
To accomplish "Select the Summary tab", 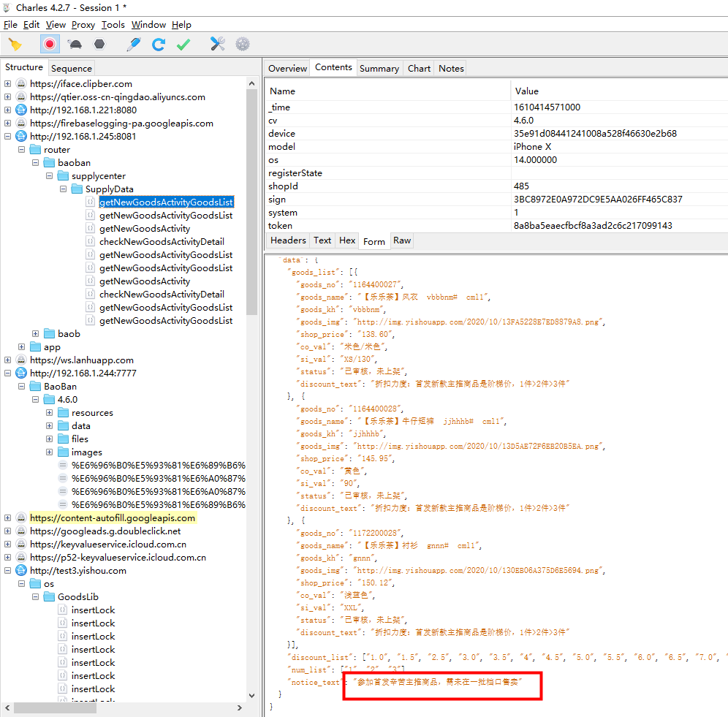I will coord(379,68).
